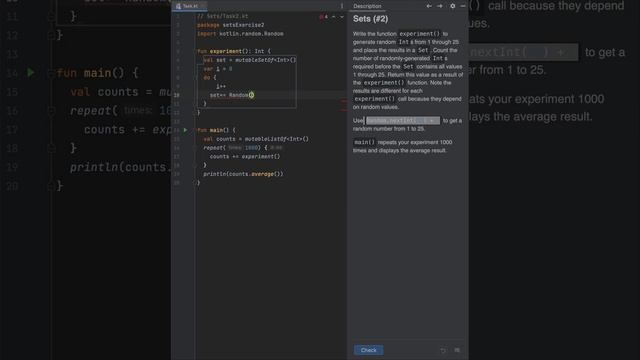Reset task using the revert icon

pyautogui.click(x=443, y=350)
